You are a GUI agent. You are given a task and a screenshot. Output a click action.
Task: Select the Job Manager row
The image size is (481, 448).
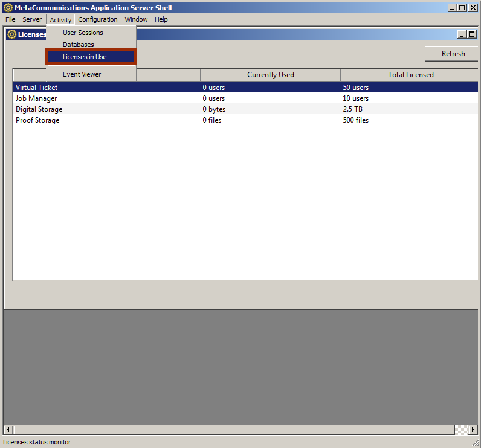(x=245, y=98)
